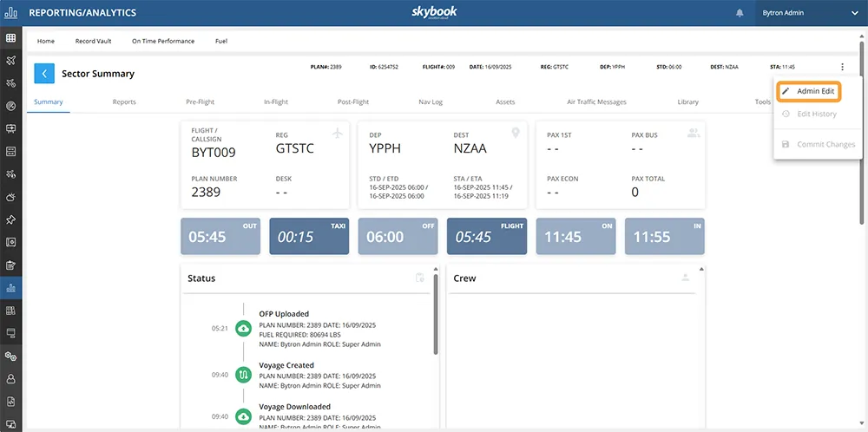
Task: Open the Nav Log tab
Action: 431,102
